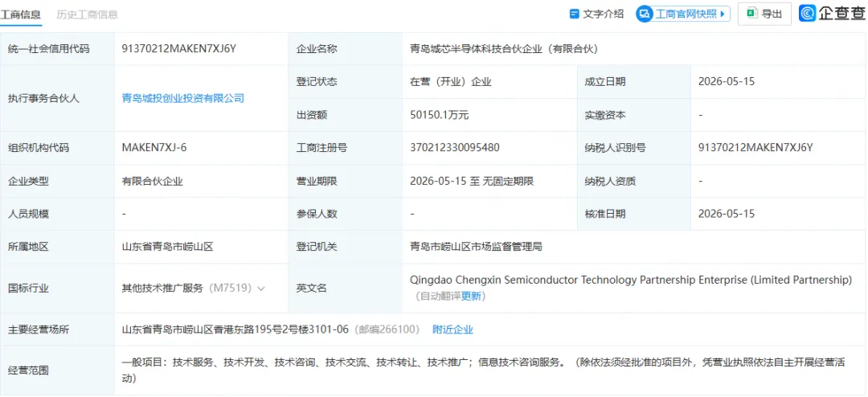The width and height of the screenshot is (868, 397).
Task: Click the 实缴资本 label cell
Action: pos(633,115)
